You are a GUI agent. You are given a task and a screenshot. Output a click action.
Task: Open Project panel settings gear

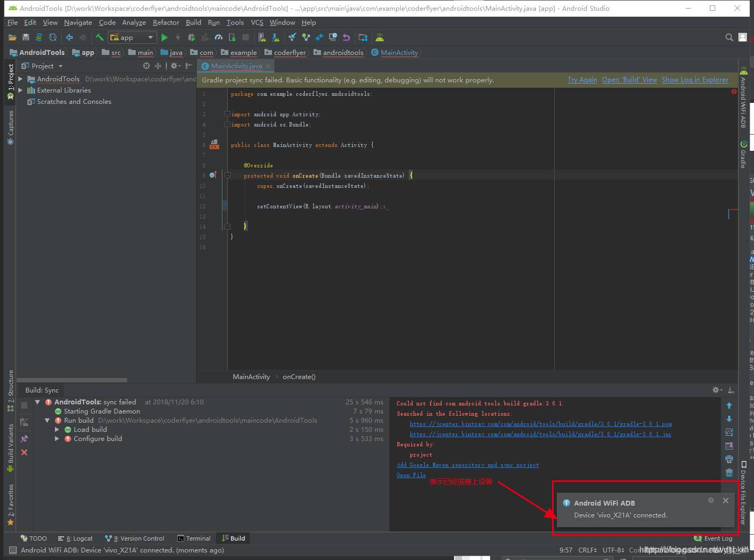pyautogui.click(x=175, y=66)
